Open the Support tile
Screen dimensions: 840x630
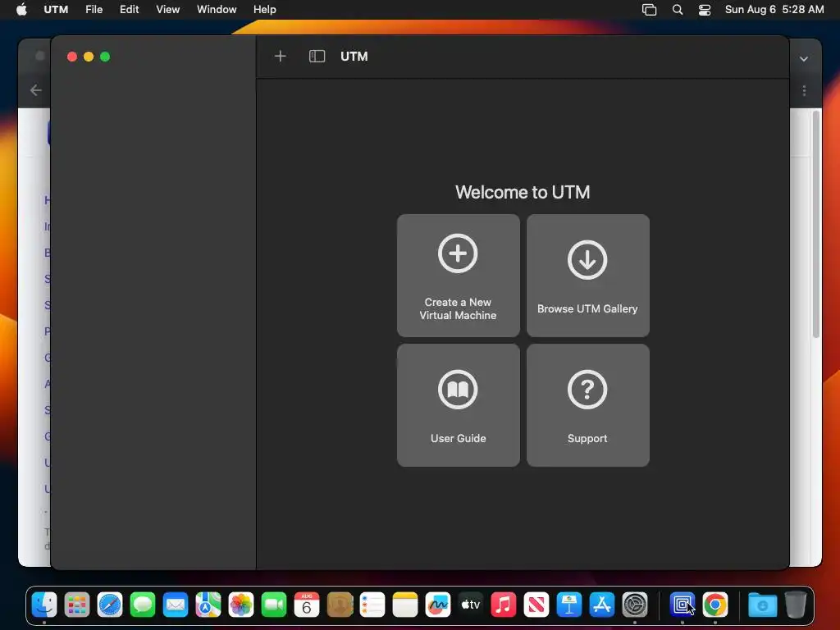(587, 405)
